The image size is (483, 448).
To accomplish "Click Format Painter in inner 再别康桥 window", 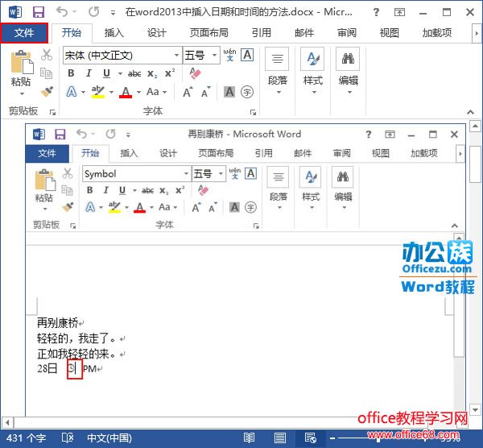I will point(68,206).
